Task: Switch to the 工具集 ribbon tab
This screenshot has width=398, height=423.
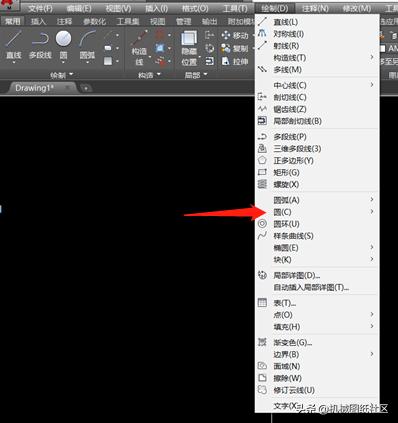Action: click(128, 22)
